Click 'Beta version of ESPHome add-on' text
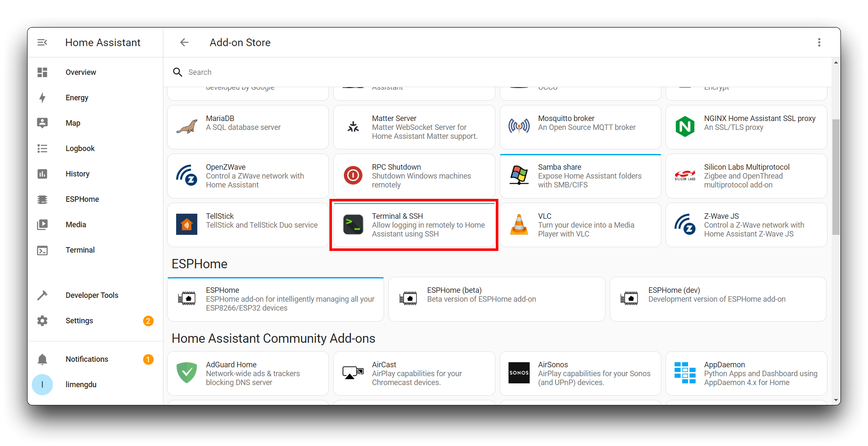Screen dimensions: 868x446 (x=481, y=299)
